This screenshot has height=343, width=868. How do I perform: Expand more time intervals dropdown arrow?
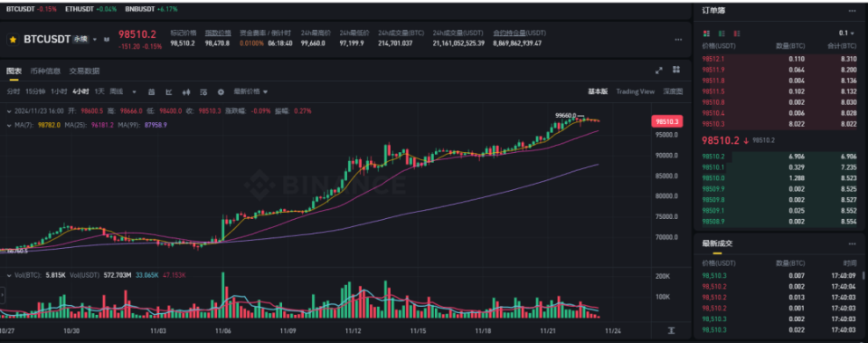click(x=134, y=92)
